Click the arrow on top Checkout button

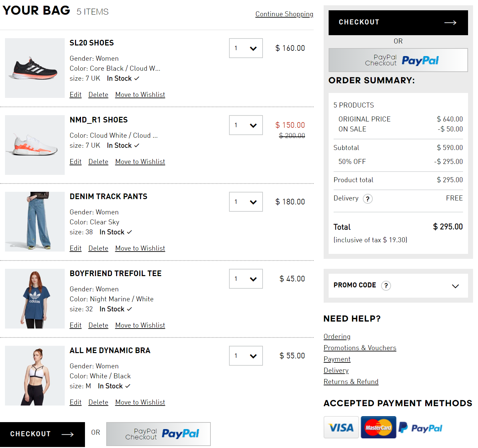[450, 23]
